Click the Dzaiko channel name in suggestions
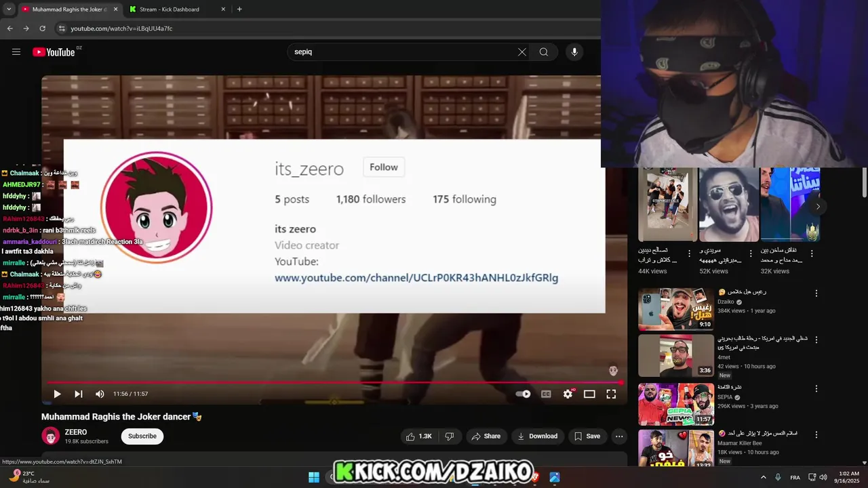 coord(726,302)
